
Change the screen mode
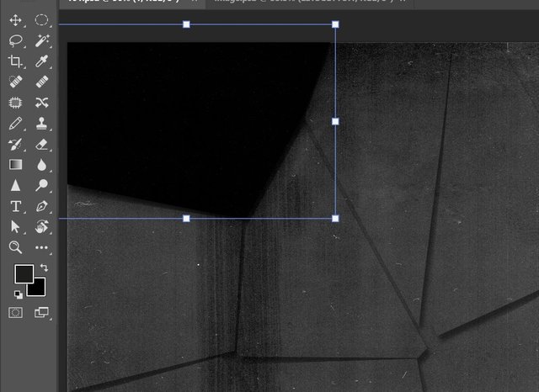click(41, 313)
